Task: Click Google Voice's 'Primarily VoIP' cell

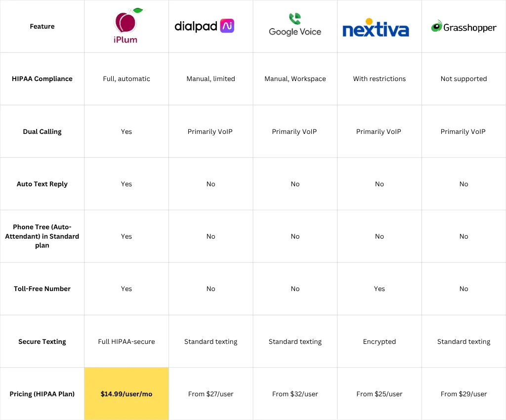Action: [x=295, y=131]
